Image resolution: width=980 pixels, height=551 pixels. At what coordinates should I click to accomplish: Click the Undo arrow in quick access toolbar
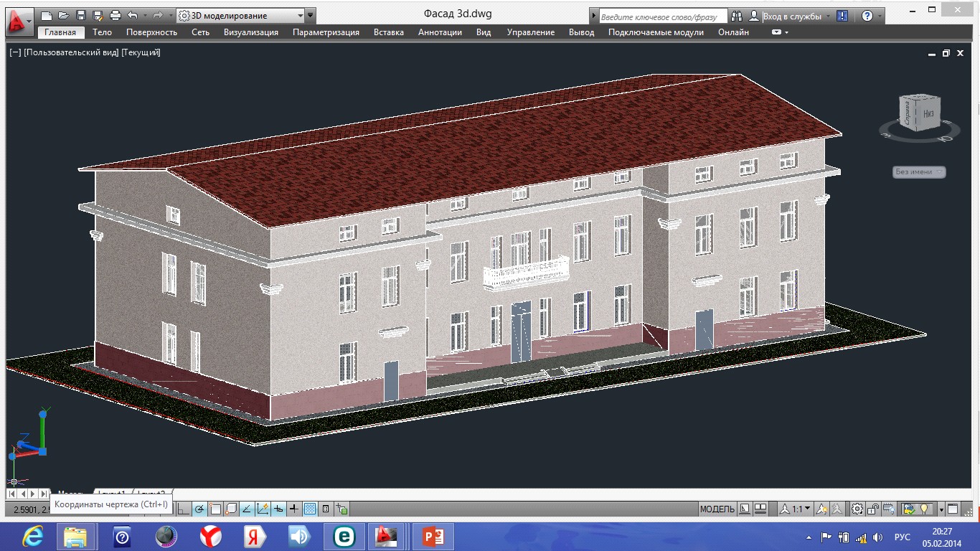click(132, 15)
